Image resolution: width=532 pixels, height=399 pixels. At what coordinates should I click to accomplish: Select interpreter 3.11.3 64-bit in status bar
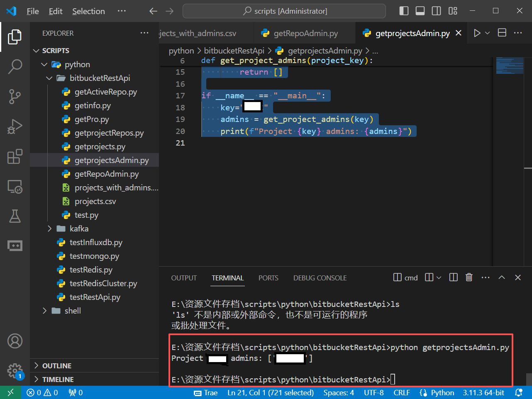(483, 392)
